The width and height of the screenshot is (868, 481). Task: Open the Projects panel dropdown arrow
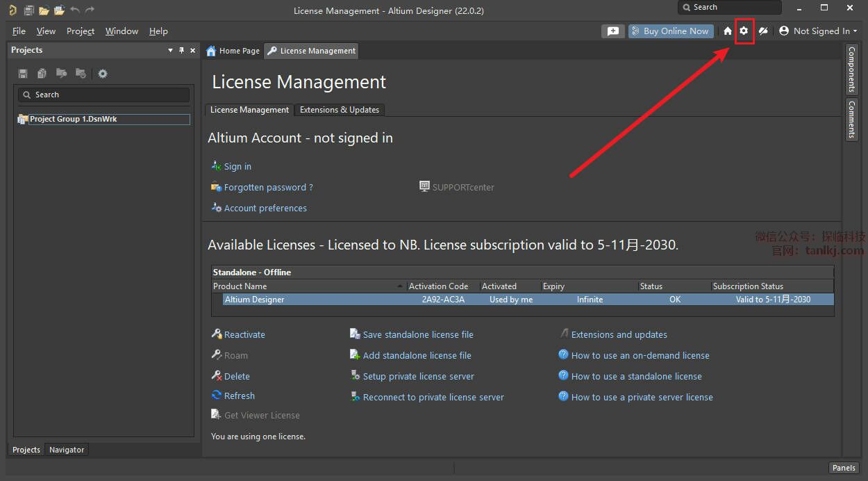click(171, 50)
